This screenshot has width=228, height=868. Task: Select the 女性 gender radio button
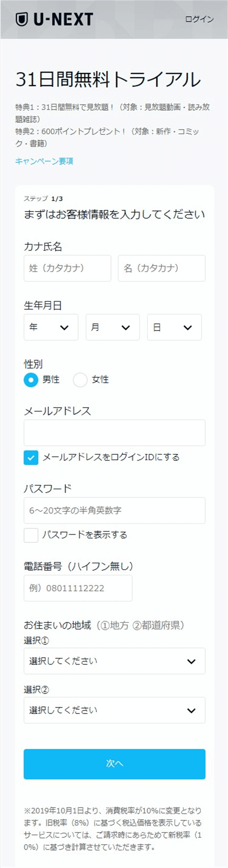pos(80,379)
